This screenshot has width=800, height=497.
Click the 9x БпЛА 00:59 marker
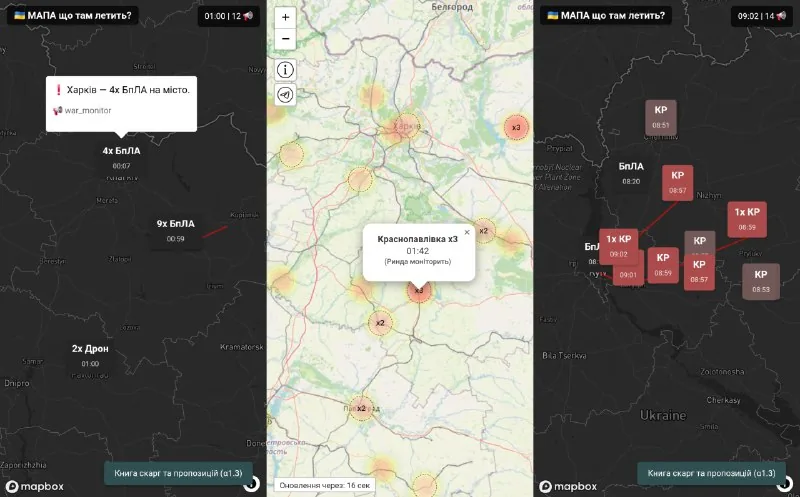coord(176,230)
